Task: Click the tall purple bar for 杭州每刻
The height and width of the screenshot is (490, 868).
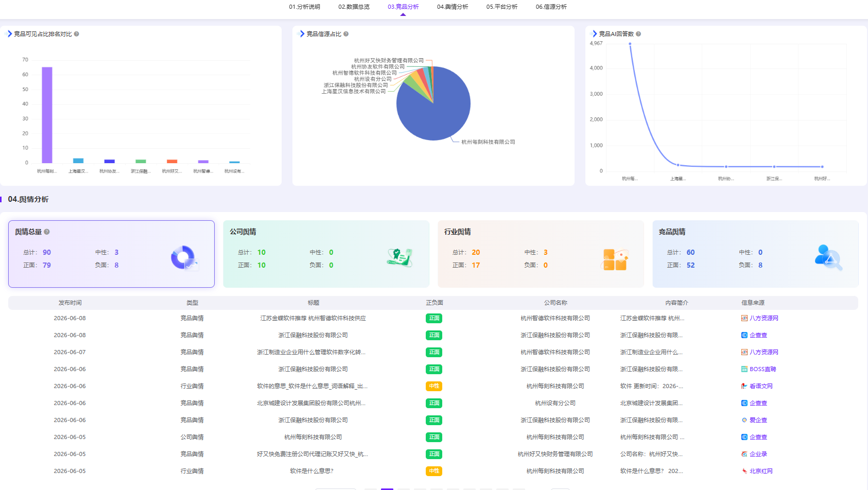Action: tap(47, 115)
